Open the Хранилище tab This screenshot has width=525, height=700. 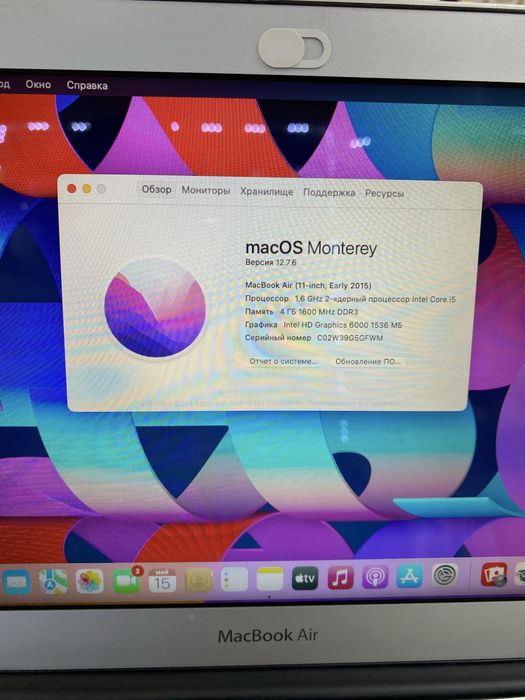click(267, 192)
